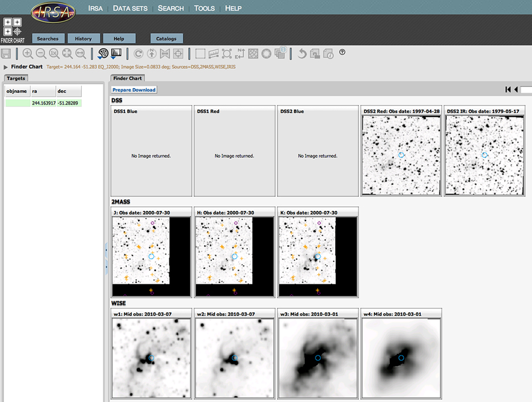Screen dimensions: 532x402
Task: Expand the Finder Chart disclosure triangle
Action: pos(6,67)
